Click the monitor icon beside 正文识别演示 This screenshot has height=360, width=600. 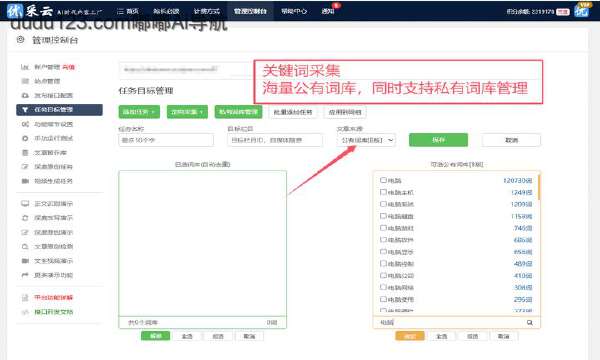click(25, 204)
